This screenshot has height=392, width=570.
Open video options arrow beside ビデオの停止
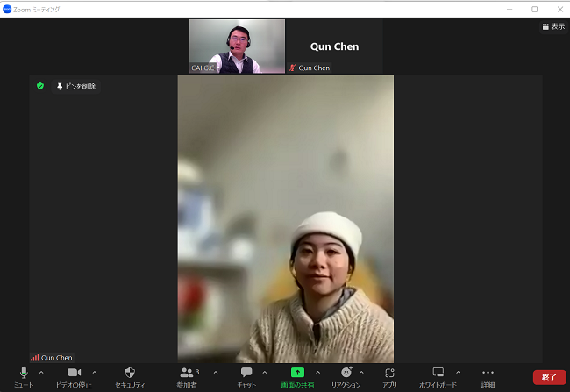(x=95, y=373)
